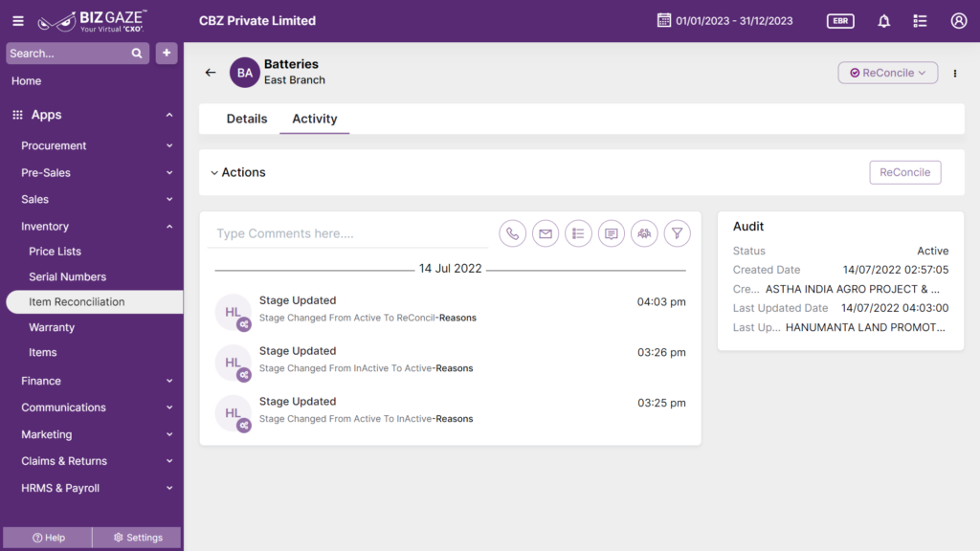Click HL avatar of 04:03 pm entry
This screenshot has width=980, height=551.
point(234,312)
